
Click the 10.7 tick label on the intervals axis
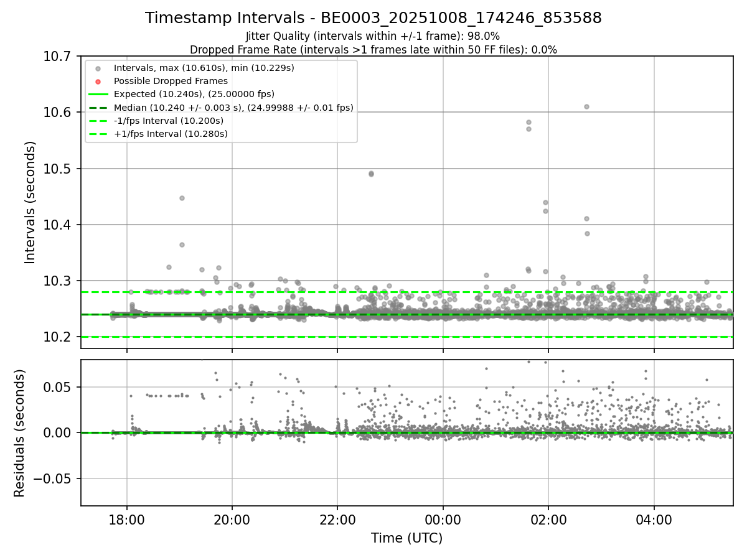[x=57, y=57]
